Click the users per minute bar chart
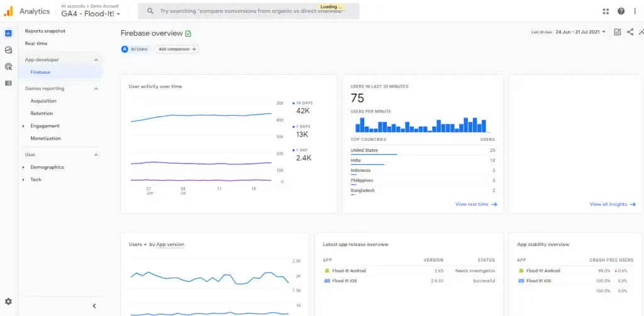 click(421, 125)
